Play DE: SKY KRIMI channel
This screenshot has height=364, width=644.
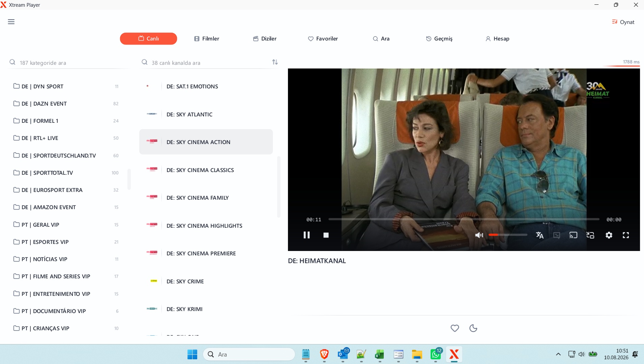point(206,309)
